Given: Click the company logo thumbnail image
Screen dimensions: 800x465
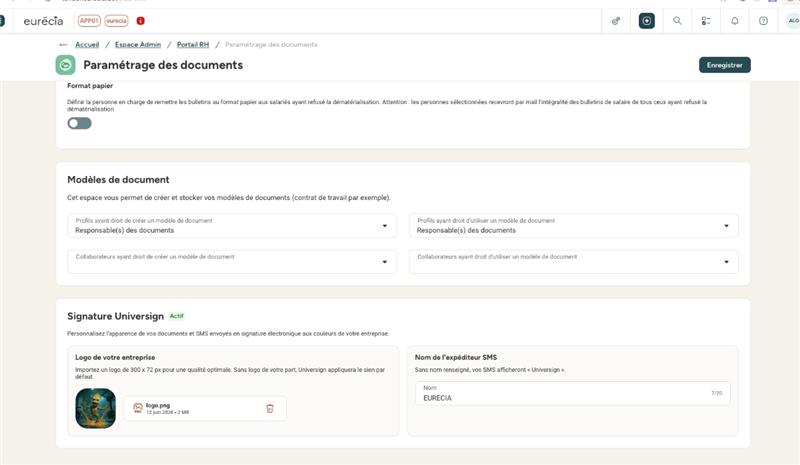Looking at the screenshot, I should 95,408.
